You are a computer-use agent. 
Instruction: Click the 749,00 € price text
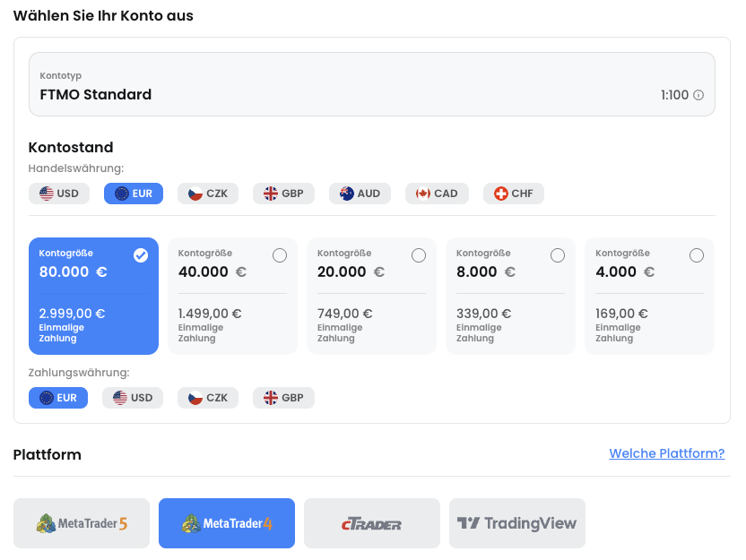point(345,314)
